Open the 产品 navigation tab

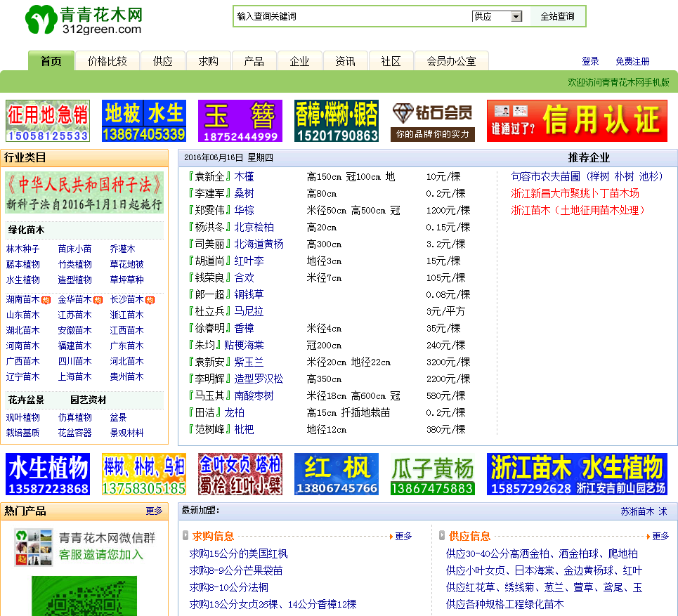254,61
